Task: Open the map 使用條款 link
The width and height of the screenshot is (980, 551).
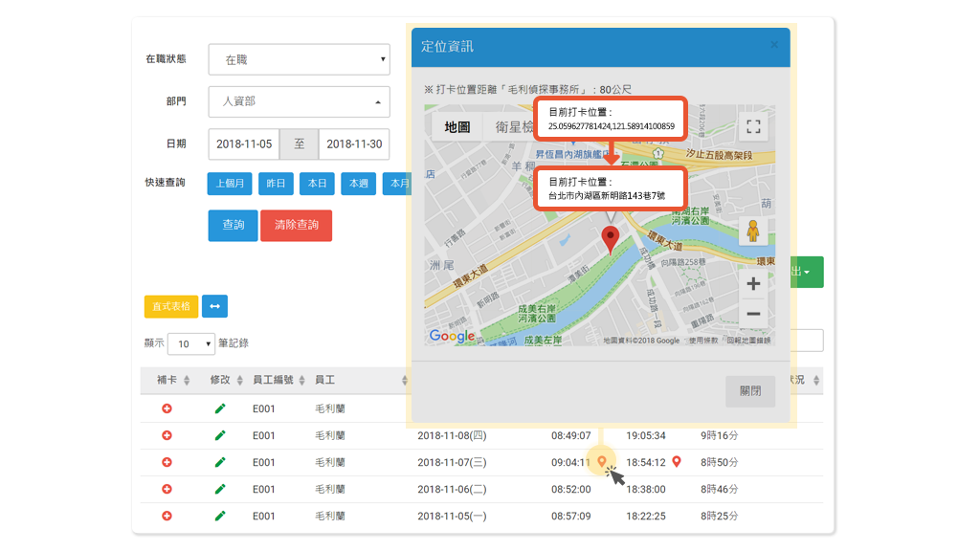Action: [x=703, y=341]
